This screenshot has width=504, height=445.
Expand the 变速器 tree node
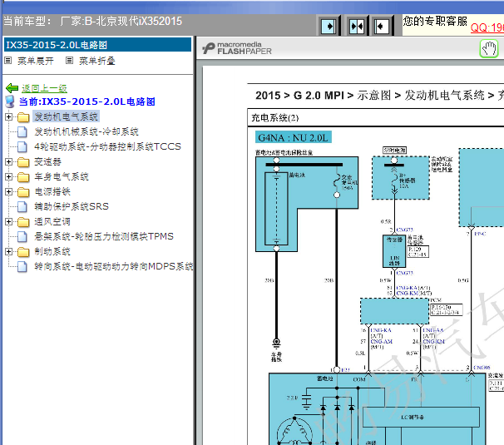8,161
